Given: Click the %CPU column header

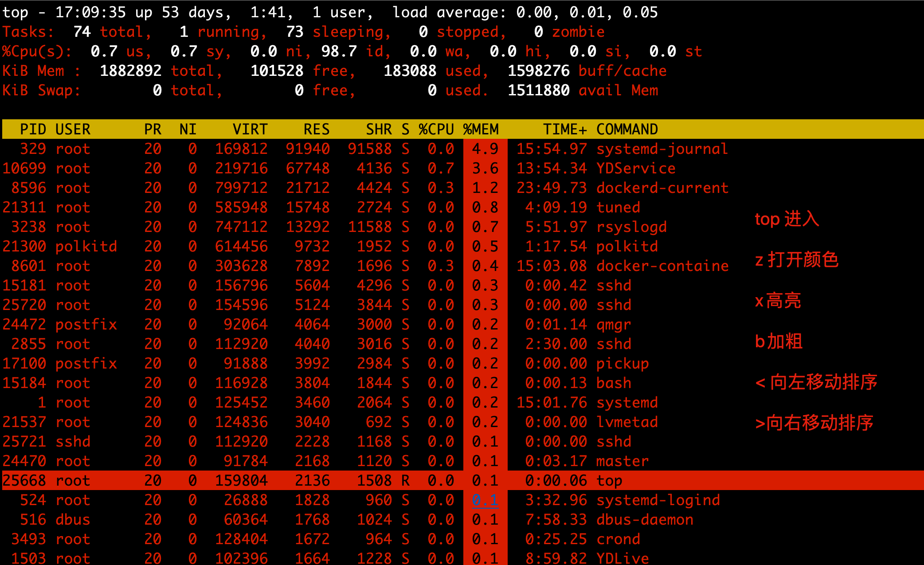Looking at the screenshot, I should click(436, 129).
